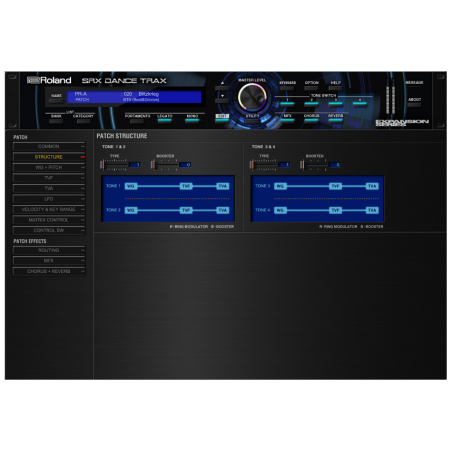Click the WG block of Tone 3
The height and width of the screenshot is (452, 452).
[280, 186]
